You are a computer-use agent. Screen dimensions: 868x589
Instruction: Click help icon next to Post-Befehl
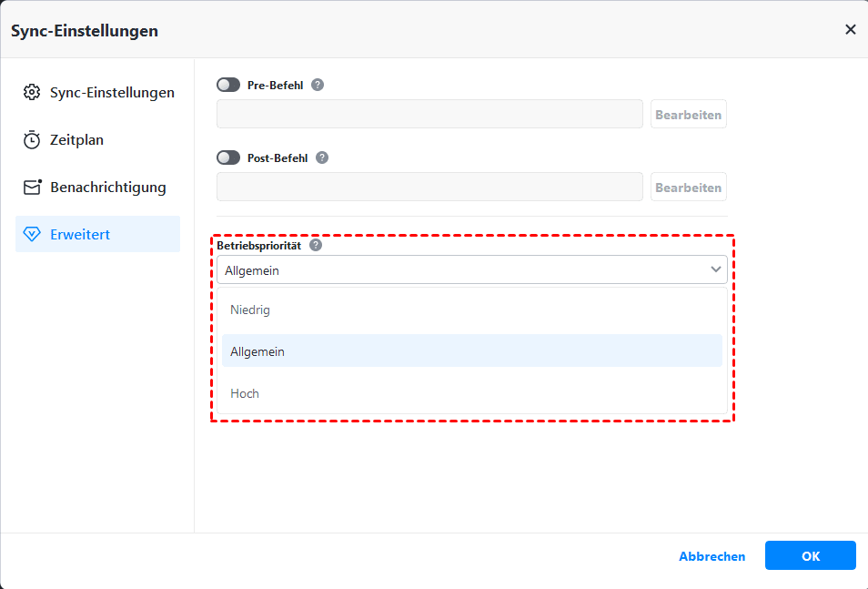coord(321,157)
